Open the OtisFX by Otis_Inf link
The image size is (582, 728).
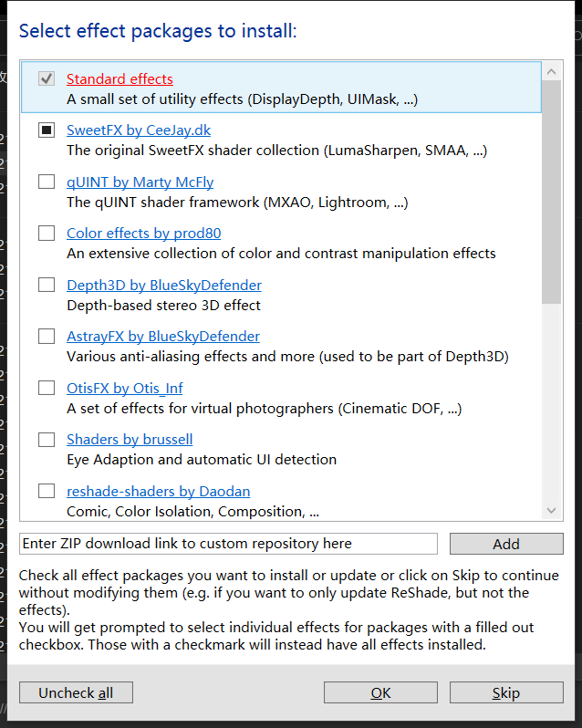124,388
